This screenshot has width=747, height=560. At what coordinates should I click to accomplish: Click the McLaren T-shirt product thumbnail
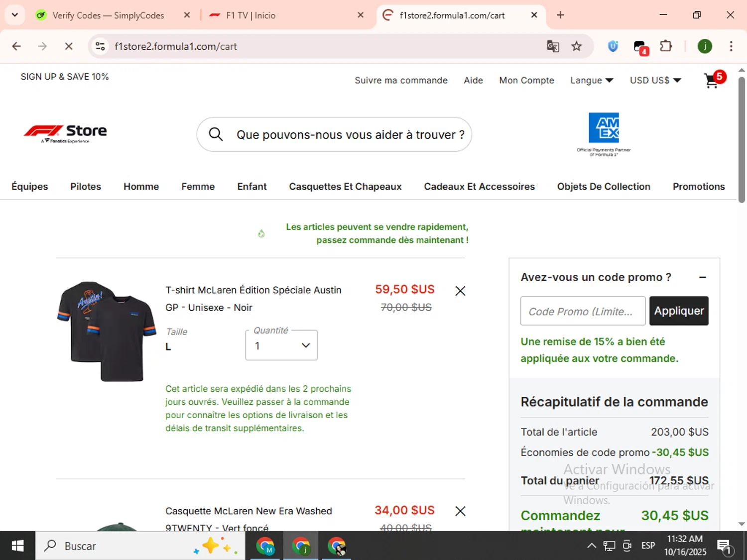pos(107,331)
